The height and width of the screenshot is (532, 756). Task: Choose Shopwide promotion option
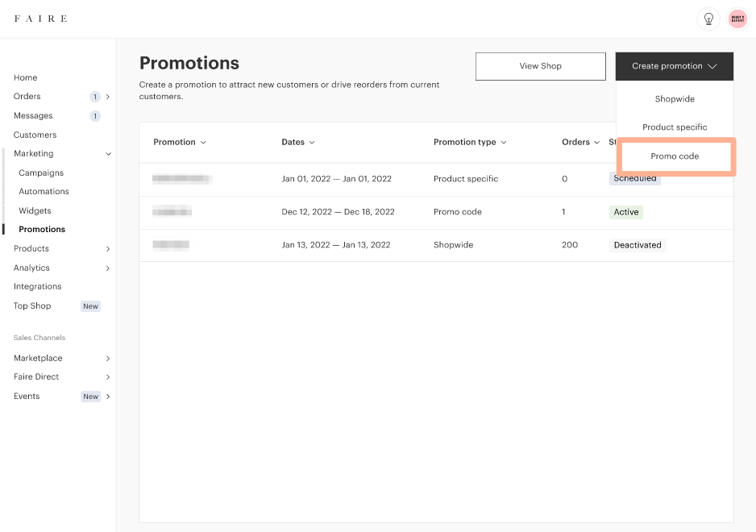coord(675,99)
